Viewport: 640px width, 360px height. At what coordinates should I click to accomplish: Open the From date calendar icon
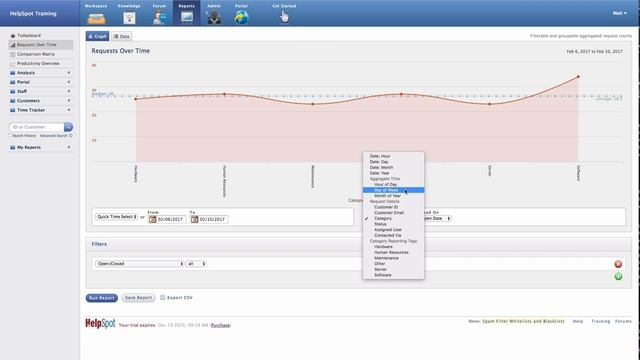(x=152, y=220)
